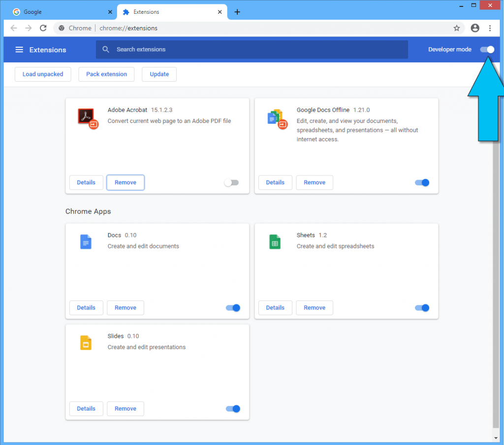The image size is (504, 445).
Task: Bookmark this page with the star icon
Action: (x=456, y=28)
